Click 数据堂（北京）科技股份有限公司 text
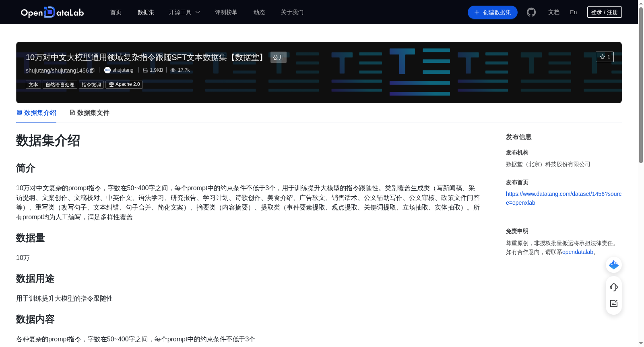The image size is (644, 347). tap(548, 164)
